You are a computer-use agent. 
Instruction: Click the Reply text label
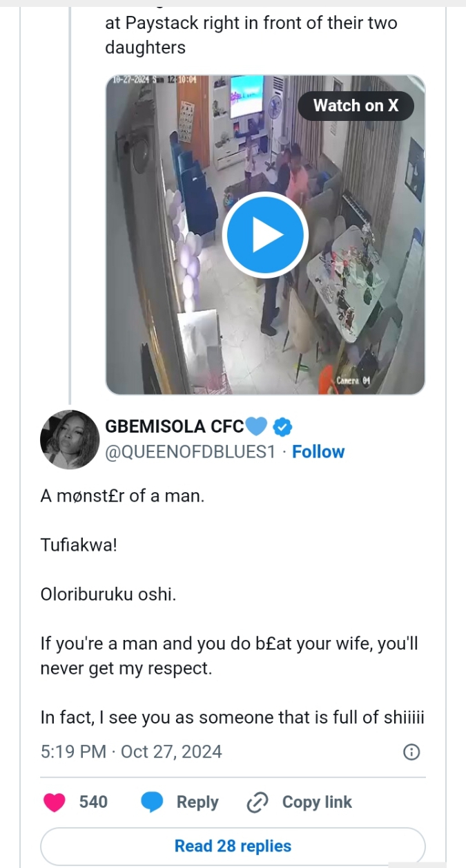click(x=197, y=802)
